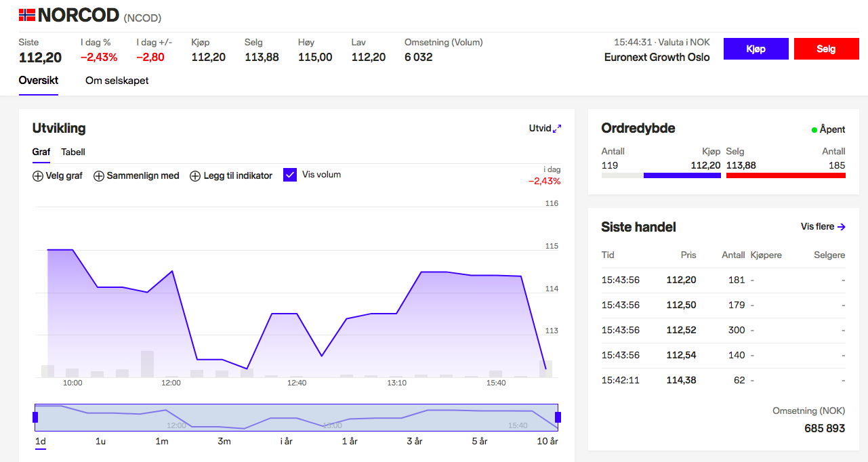Click the Utvid expand arrows icon
The image size is (868, 462).
tap(557, 129)
